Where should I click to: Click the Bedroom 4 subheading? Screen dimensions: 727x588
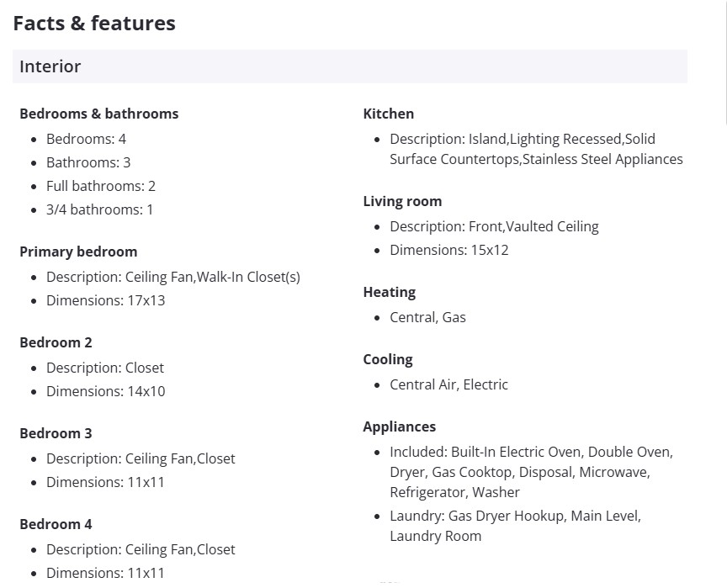56,524
